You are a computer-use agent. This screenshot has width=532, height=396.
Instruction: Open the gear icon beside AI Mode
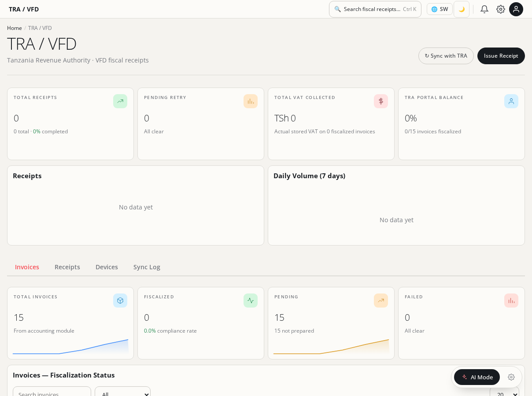(511, 377)
